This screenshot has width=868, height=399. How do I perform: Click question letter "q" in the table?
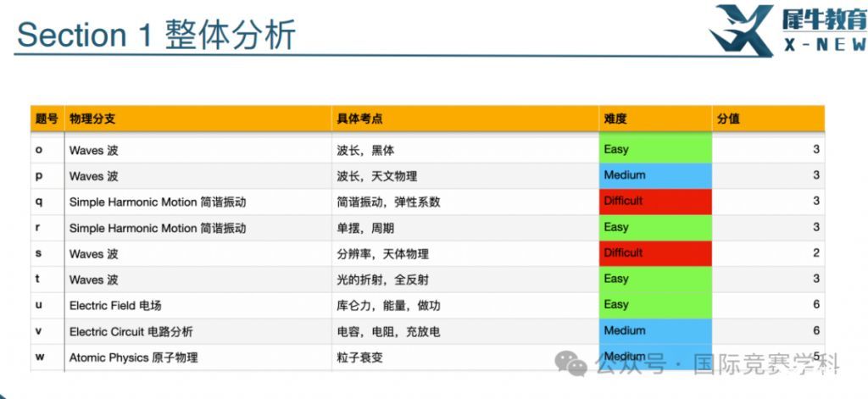click(39, 202)
